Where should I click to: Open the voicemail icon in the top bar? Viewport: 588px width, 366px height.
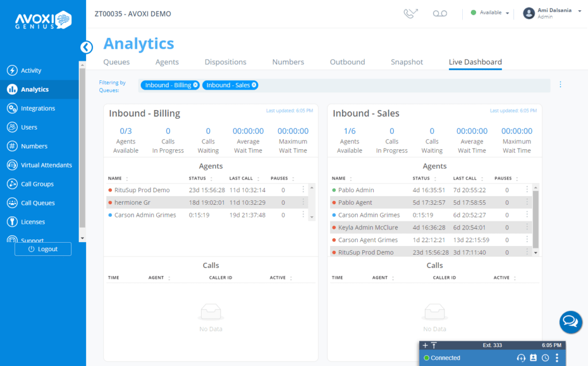pyautogui.click(x=440, y=13)
